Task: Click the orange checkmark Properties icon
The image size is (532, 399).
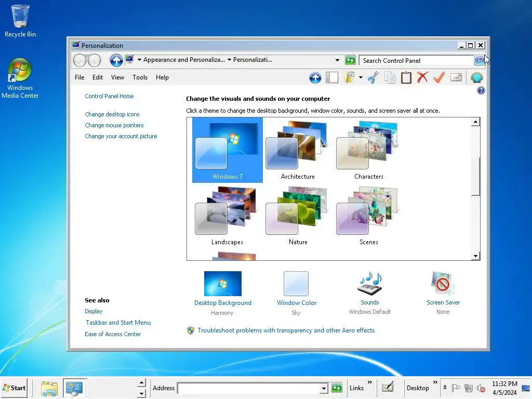Action: [439, 77]
